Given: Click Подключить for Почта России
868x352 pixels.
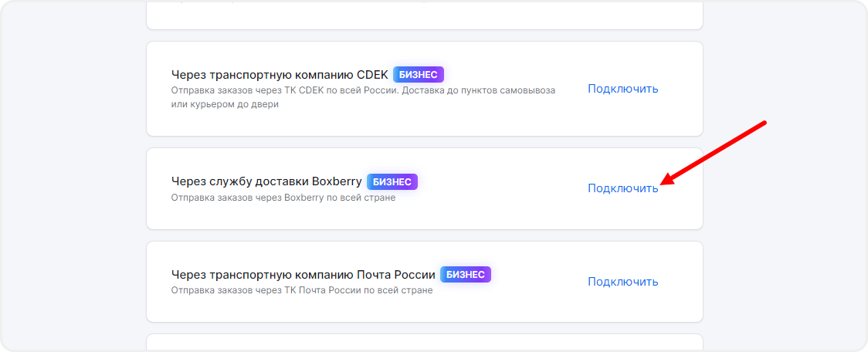Looking at the screenshot, I should pyautogui.click(x=622, y=282).
